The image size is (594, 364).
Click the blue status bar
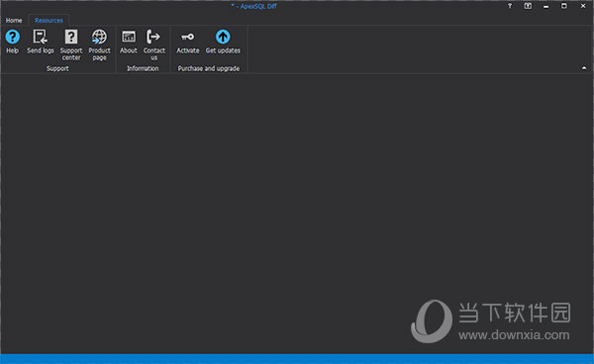click(297, 359)
